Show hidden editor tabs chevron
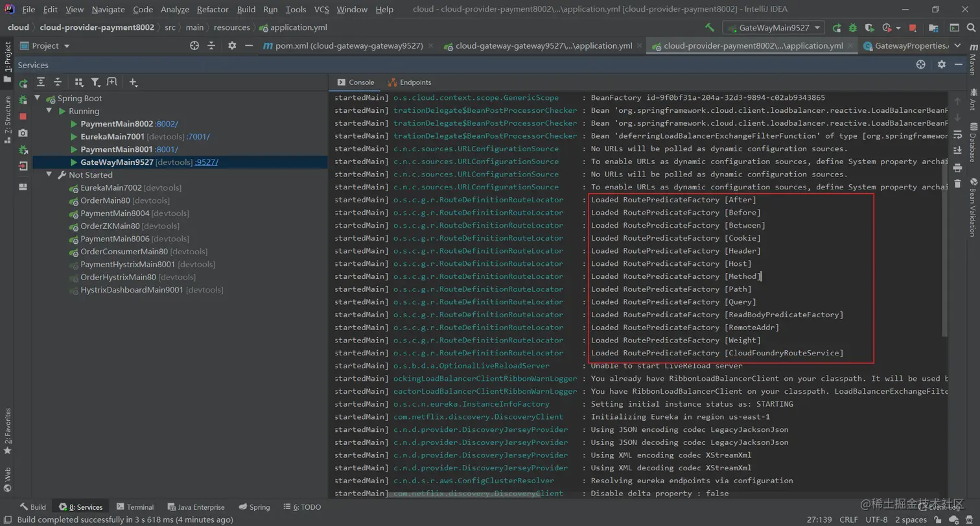Image resolution: width=980 pixels, height=526 pixels. pos(956,45)
